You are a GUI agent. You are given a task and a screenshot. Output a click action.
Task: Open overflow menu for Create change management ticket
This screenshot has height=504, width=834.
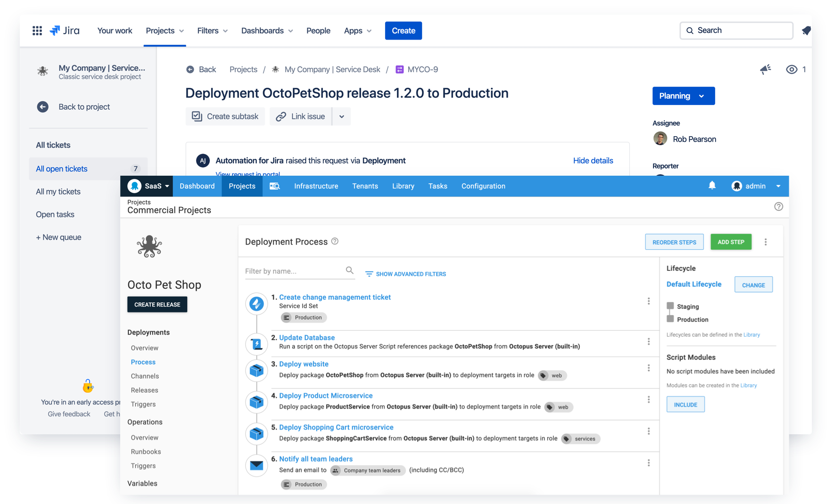(x=649, y=301)
